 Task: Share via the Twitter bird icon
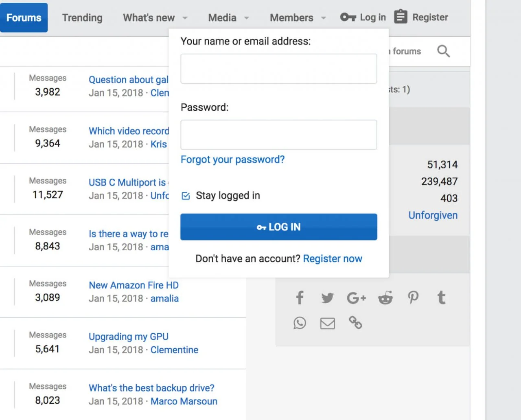[x=327, y=297]
